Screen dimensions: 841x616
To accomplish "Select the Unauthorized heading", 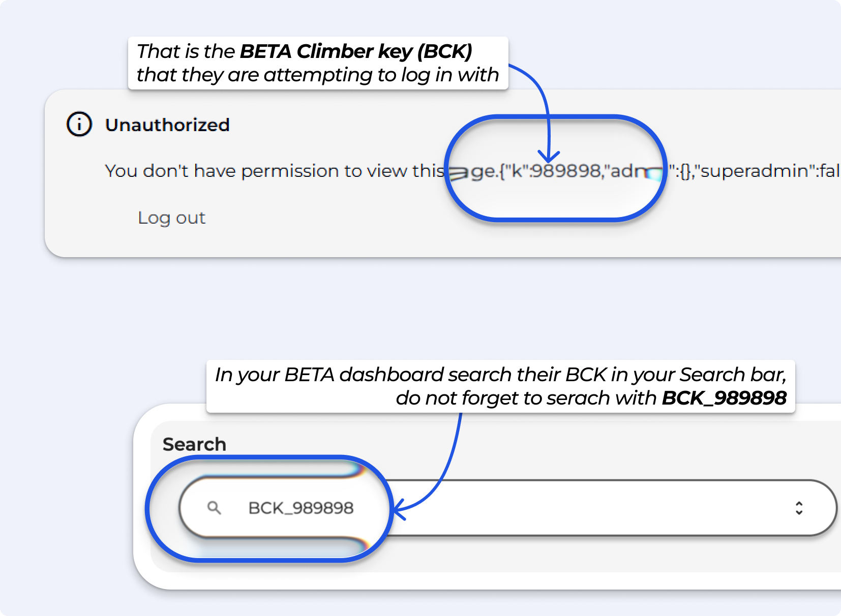I will click(x=167, y=125).
